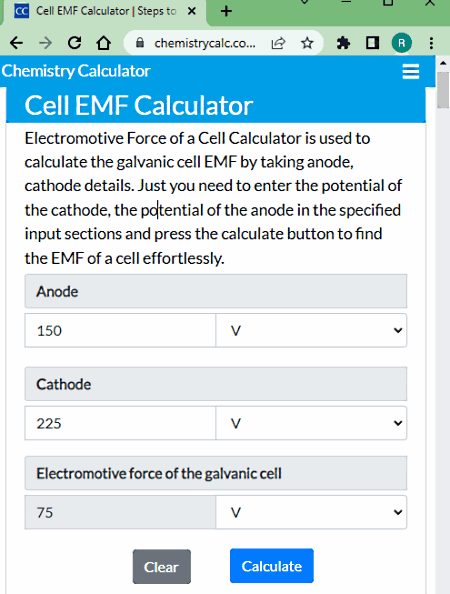Screen dimensions: 450x594
Task: Open the hamburger menu icon
Action: [411, 71]
